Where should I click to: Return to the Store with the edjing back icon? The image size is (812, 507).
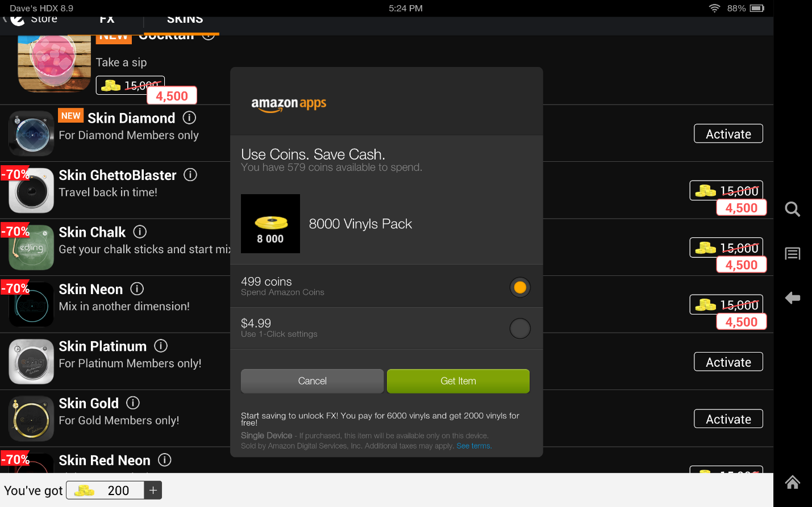[x=18, y=20]
